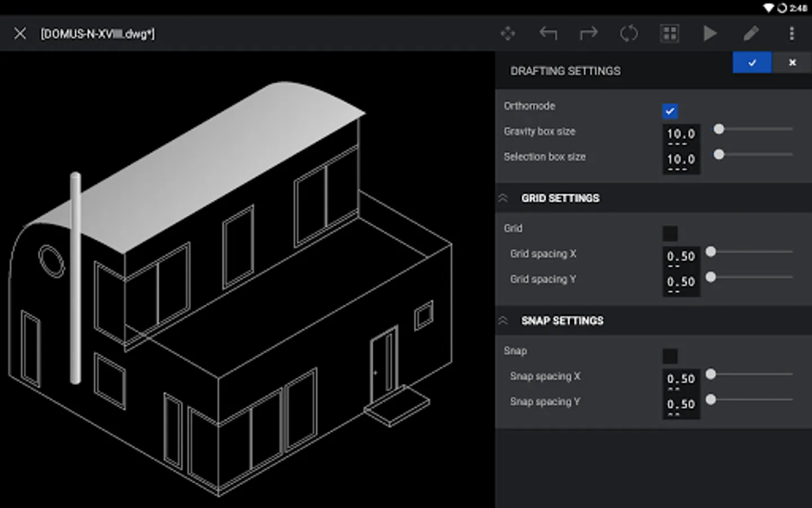Screen dimensions: 812x508
Task: Confirm drafting settings with blue checkmark
Action: pos(752,63)
